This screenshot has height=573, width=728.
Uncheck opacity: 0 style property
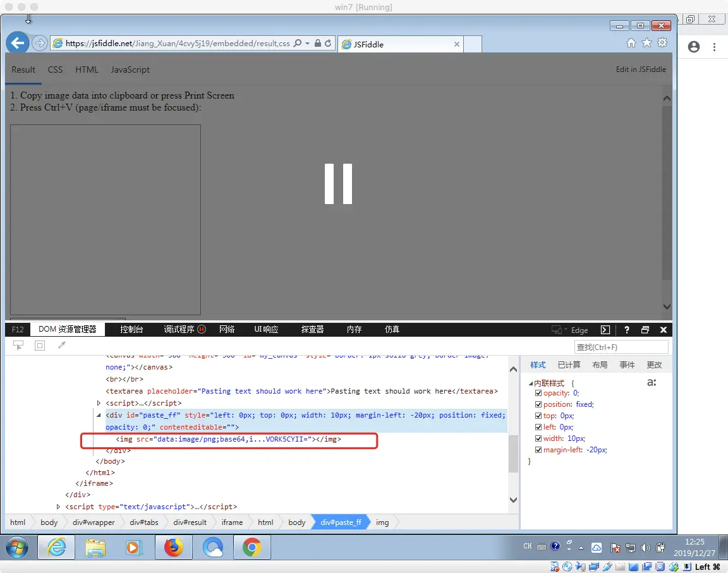coord(538,393)
